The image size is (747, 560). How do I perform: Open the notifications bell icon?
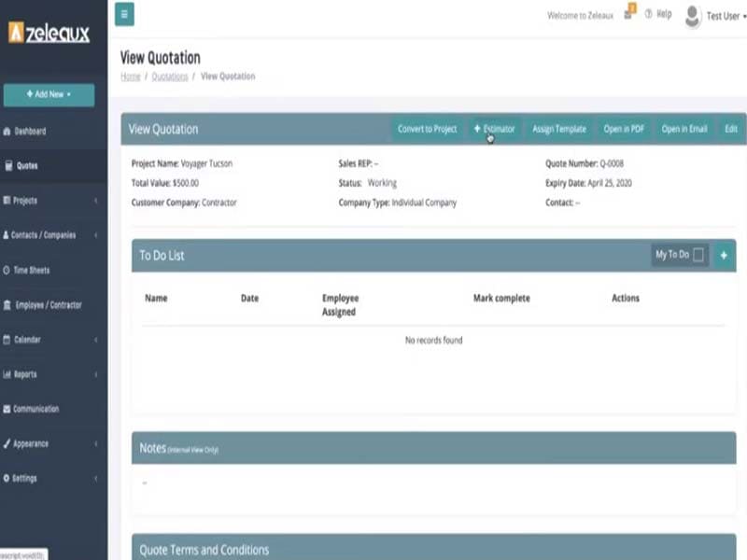tap(629, 12)
